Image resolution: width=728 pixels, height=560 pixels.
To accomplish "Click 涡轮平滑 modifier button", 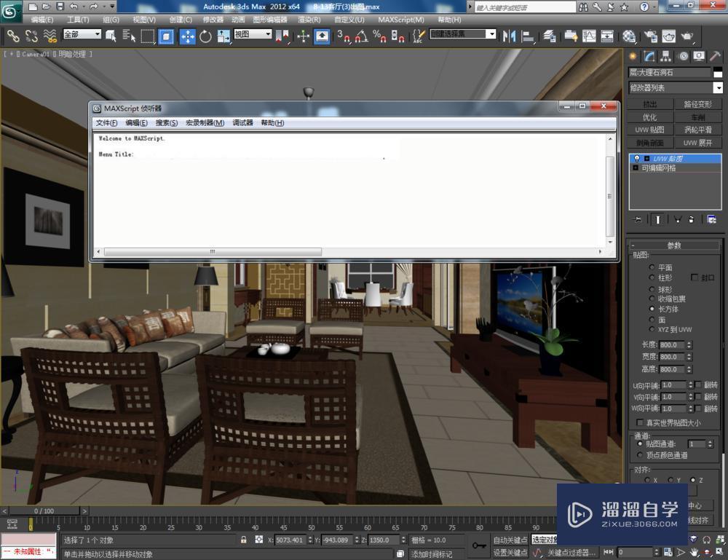I will [x=697, y=130].
